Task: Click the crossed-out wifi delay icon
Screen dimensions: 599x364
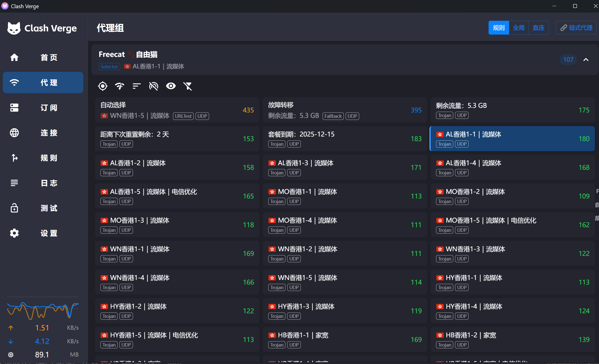Action: pyautogui.click(x=153, y=86)
